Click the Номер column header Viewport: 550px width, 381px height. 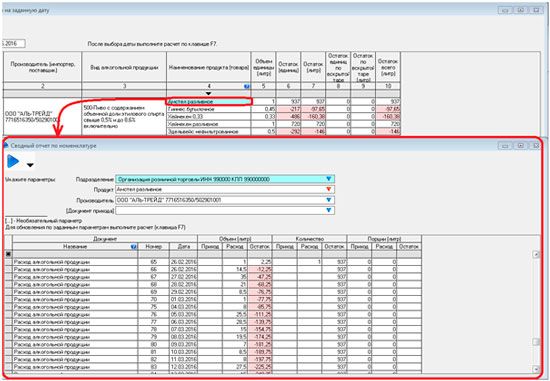[x=154, y=247]
